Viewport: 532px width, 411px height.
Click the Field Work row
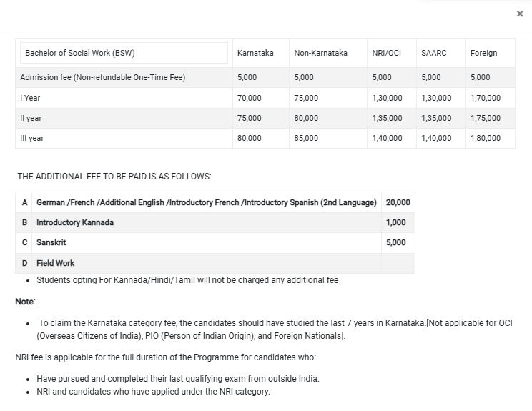[x=56, y=263]
